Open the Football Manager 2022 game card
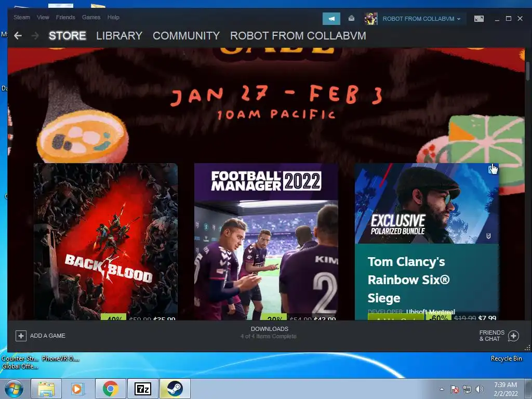 266,242
